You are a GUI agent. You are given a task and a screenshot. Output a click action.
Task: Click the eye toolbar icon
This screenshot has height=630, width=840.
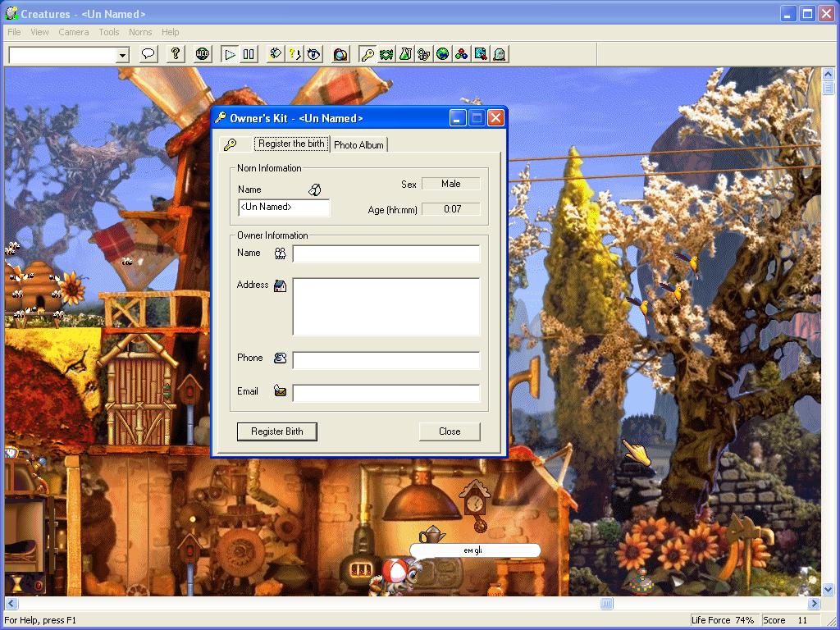point(313,54)
